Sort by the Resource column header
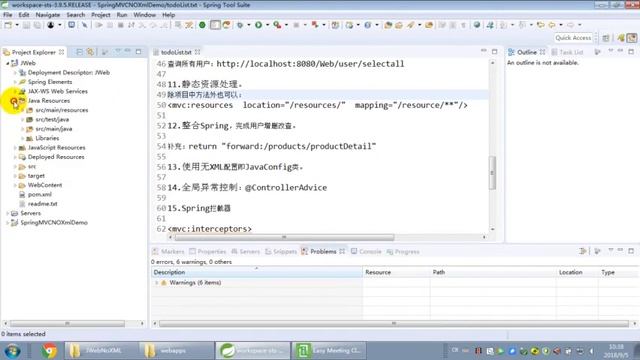 (396, 272)
